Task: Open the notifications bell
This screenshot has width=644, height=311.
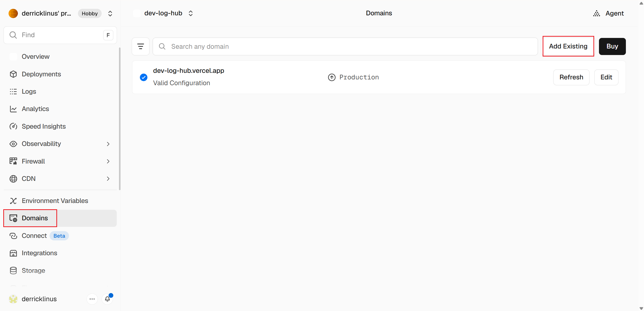Action: click(107, 299)
